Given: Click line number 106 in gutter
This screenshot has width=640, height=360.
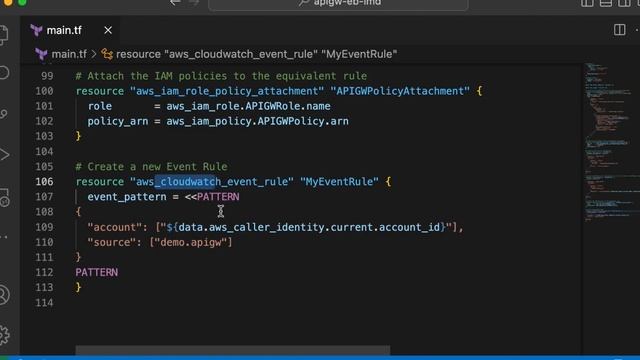Looking at the screenshot, I should [x=44, y=182].
